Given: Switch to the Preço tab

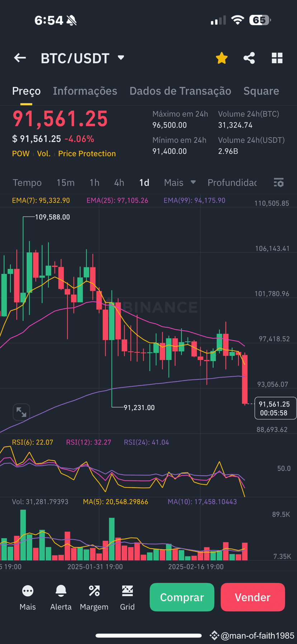Looking at the screenshot, I should coord(26,91).
